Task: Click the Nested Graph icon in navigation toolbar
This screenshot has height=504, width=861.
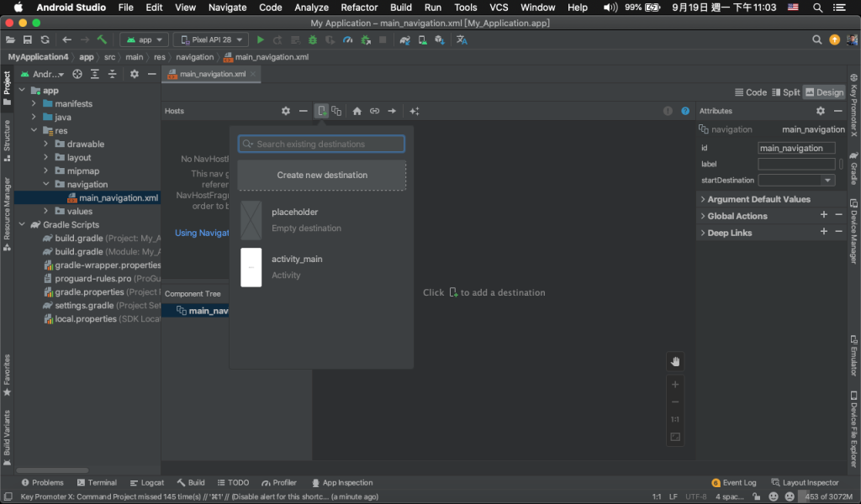Action: click(x=336, y=112)
